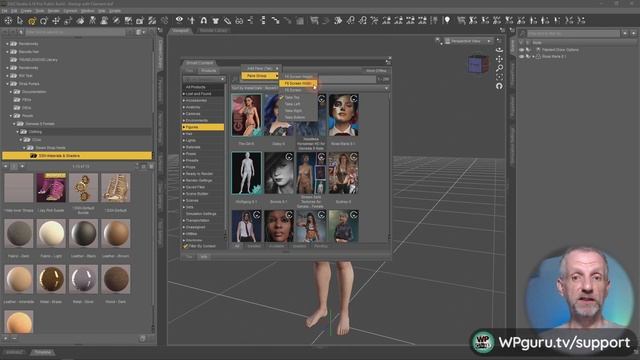The width and height of the screenshot is (640, 360).
Task: Apply the Leather - Black material preset
Action: pyautogui.click(x=83, y=233)
